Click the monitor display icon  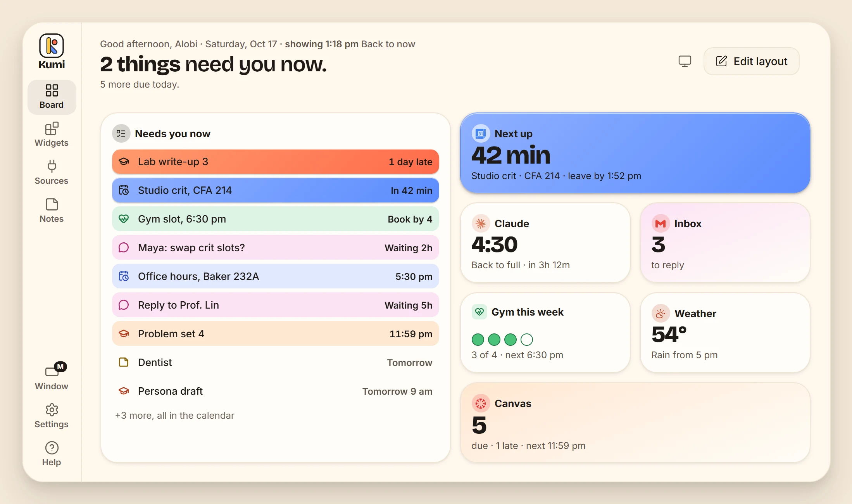(685, 61)
